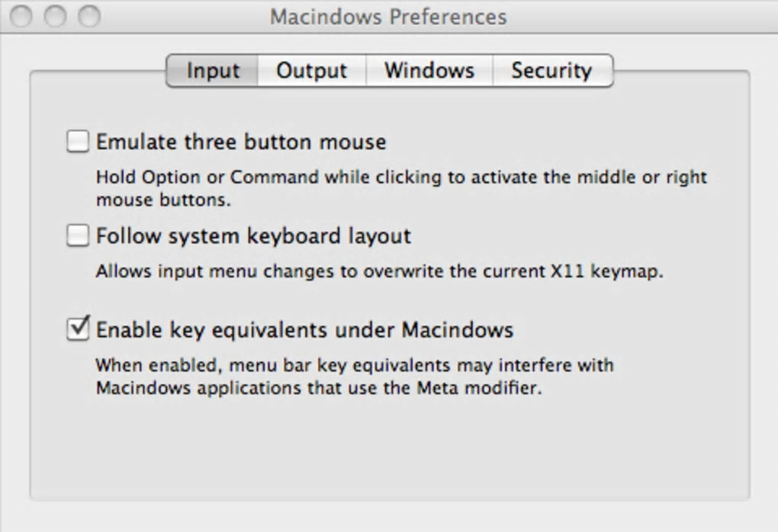Enable the Emulate three button mouse checkbox
778x532 pixels.
click(x=78, y=142)
